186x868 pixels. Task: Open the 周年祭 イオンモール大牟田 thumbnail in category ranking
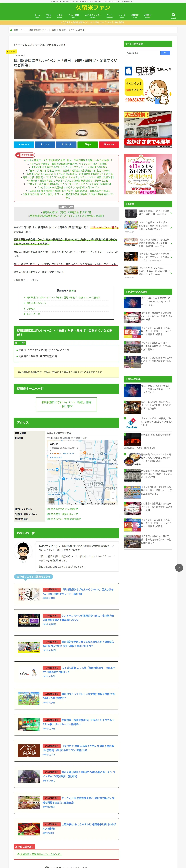coord(132,332)
